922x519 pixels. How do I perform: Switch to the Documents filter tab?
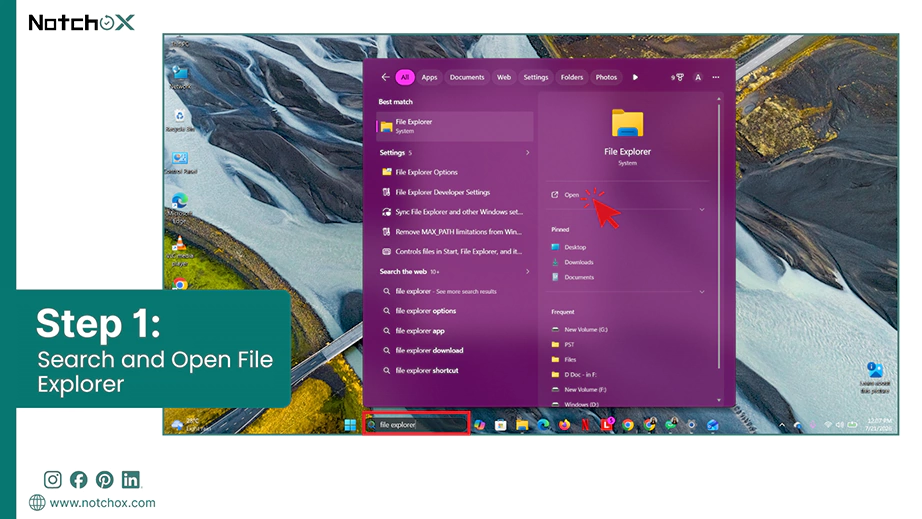(x=467, y=77)
